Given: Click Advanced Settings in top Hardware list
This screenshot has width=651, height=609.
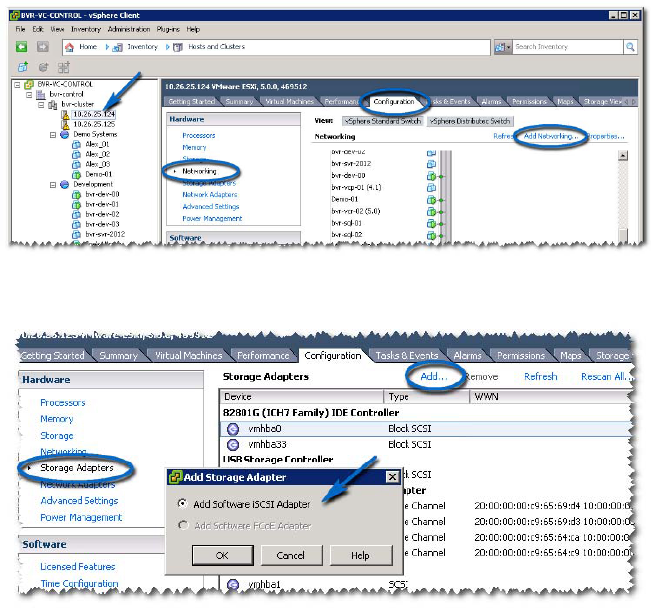Looking at the screenshot, I should coord(211,207).
